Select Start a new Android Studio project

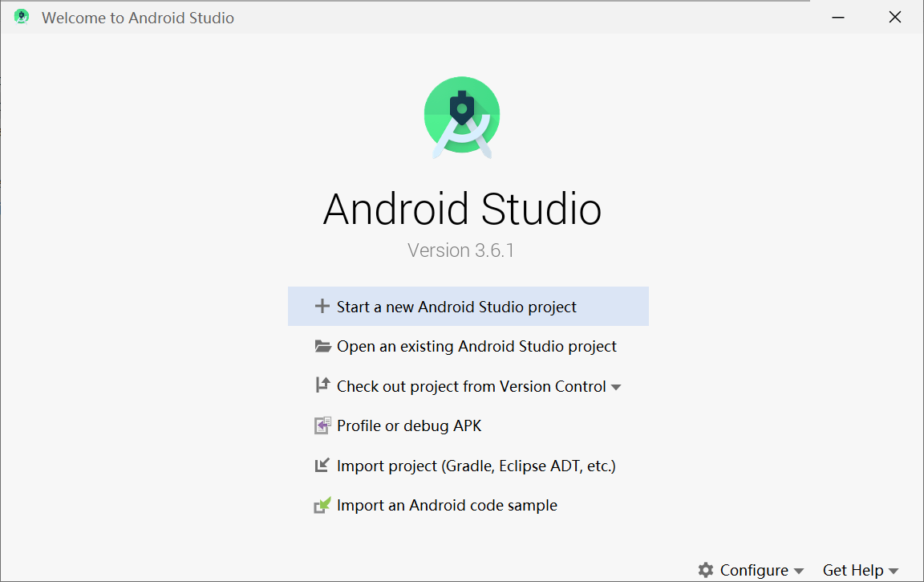point(468,307)
